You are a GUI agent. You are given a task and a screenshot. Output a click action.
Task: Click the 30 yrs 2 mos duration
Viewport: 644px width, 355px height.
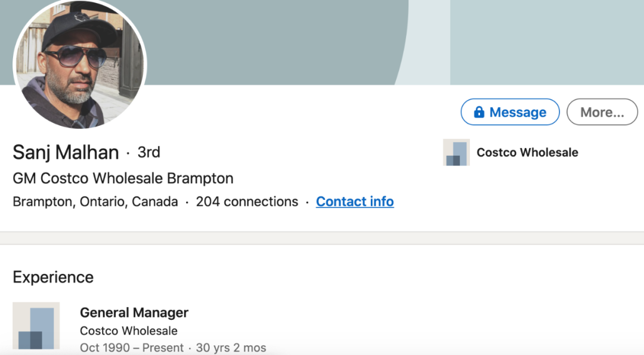tap(231, 348)
